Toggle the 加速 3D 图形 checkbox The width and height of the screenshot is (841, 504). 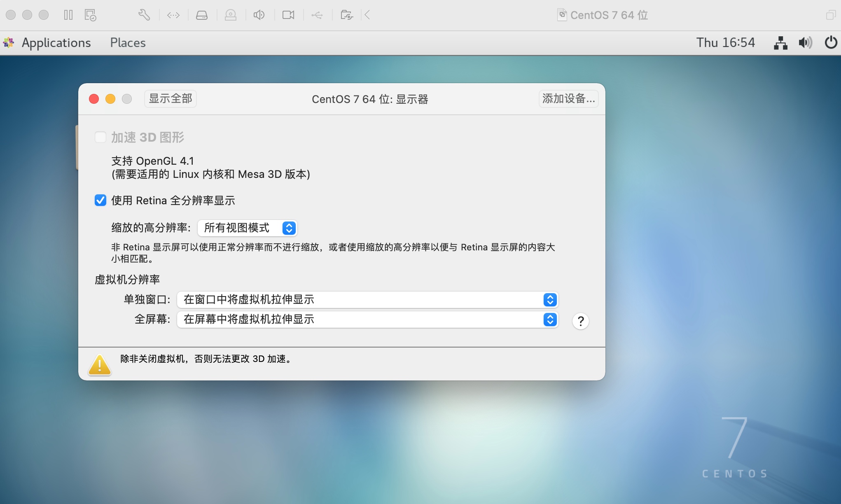tap(100, 137)
